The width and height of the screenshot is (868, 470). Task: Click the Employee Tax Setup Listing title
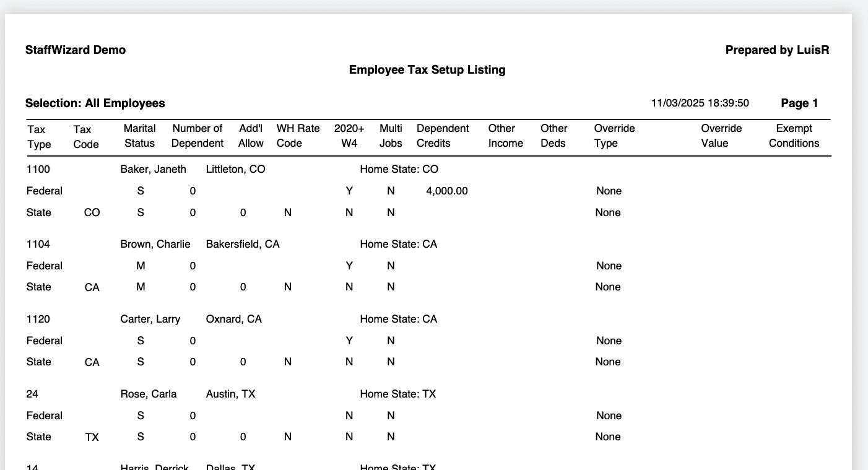(427, 70)
